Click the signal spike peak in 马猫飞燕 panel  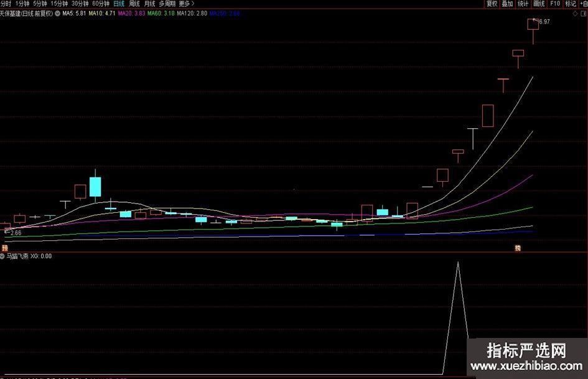click(458, 263)
